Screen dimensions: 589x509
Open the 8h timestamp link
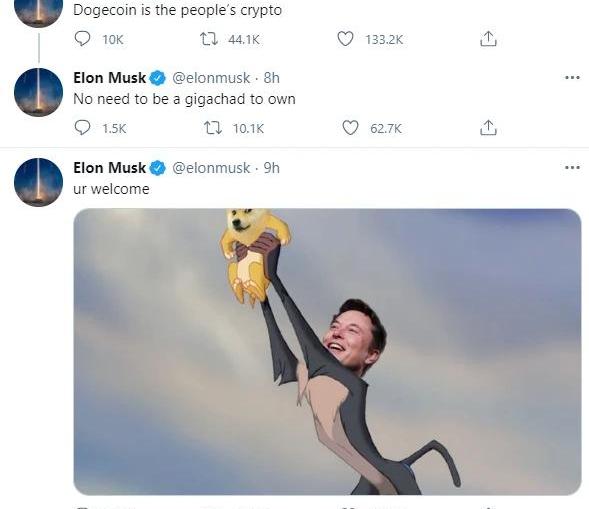(272, 78)
